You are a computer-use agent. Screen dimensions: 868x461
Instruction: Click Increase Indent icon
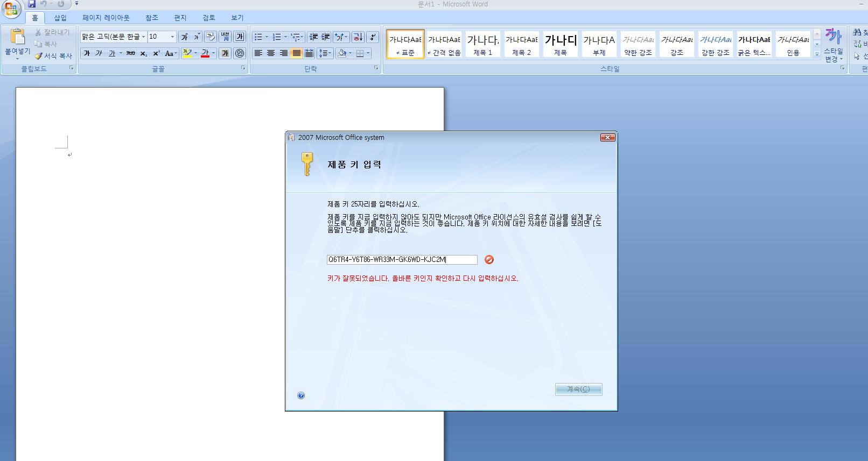tap(326, 37)
